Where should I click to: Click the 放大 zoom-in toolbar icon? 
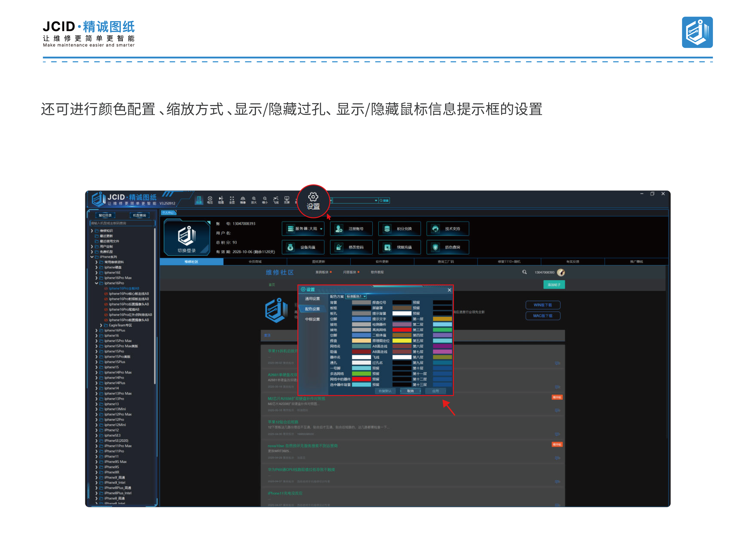[x=254, y=200]
